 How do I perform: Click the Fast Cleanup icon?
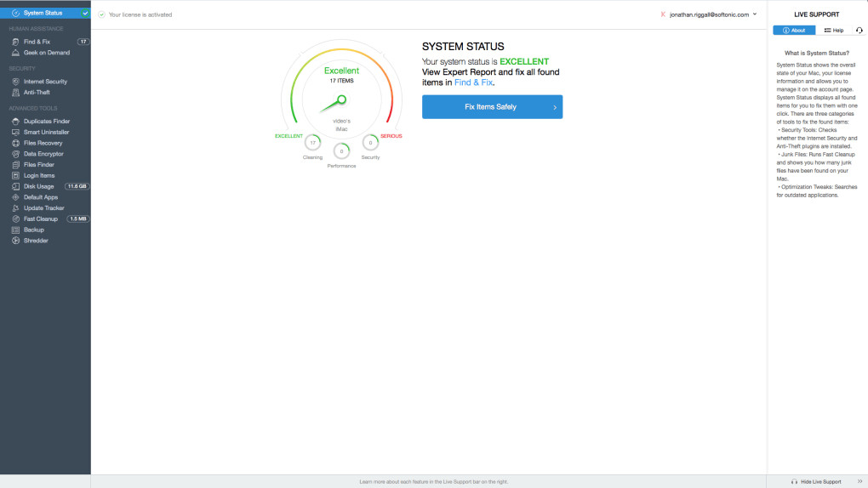(x=15, y=218)
